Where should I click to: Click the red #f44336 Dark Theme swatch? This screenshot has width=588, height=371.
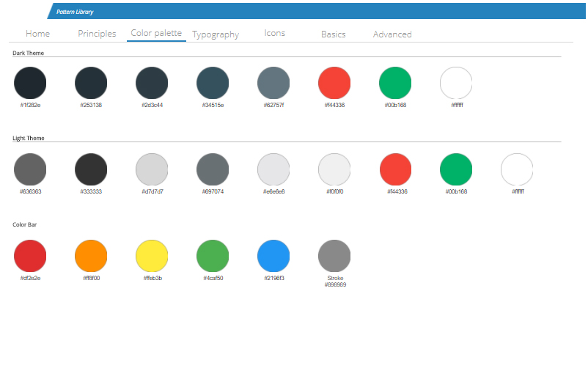334,83
